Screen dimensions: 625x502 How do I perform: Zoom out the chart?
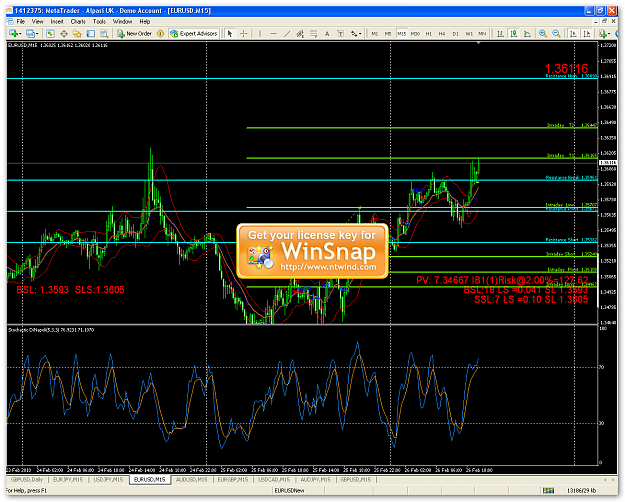(x=556, y=34)
